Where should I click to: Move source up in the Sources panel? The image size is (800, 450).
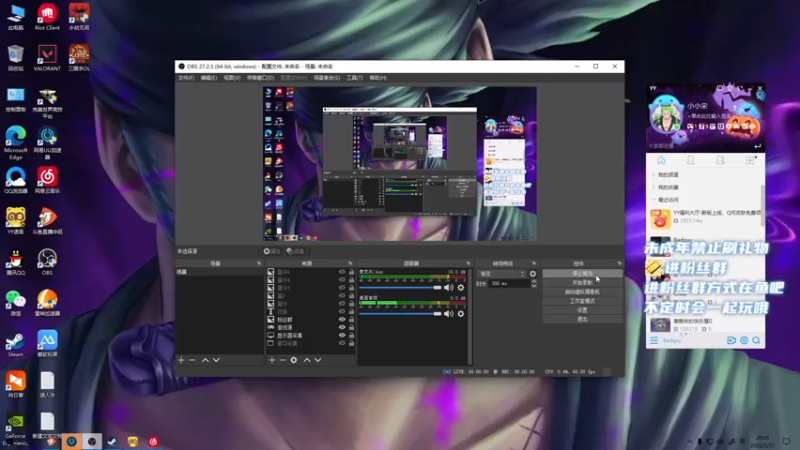click(307, 360)
